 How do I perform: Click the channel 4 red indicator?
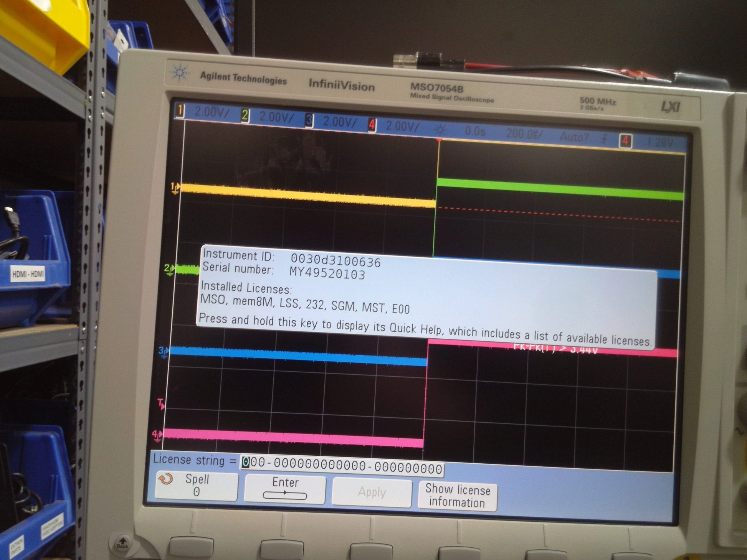[x=372, y=125]
